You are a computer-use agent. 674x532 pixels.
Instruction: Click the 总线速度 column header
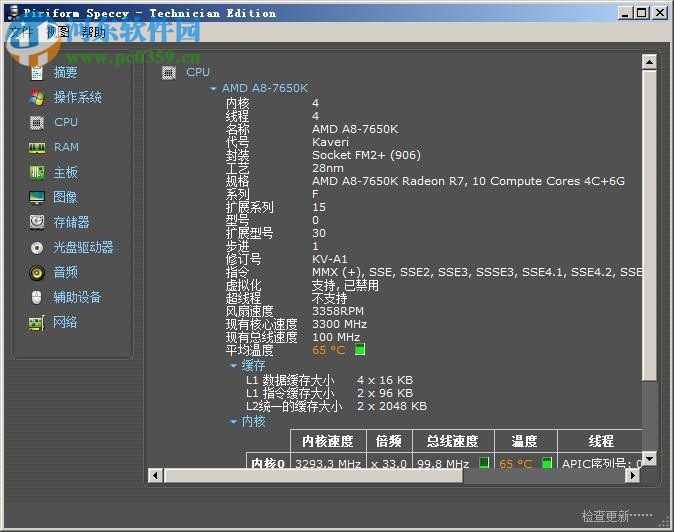pos(453,441)
